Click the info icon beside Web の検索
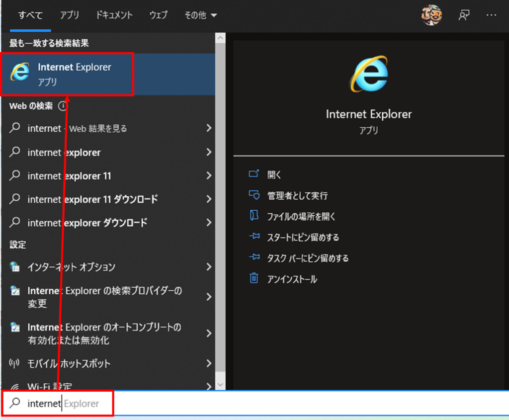Screen dimensions: 509x420 point(62,106)
